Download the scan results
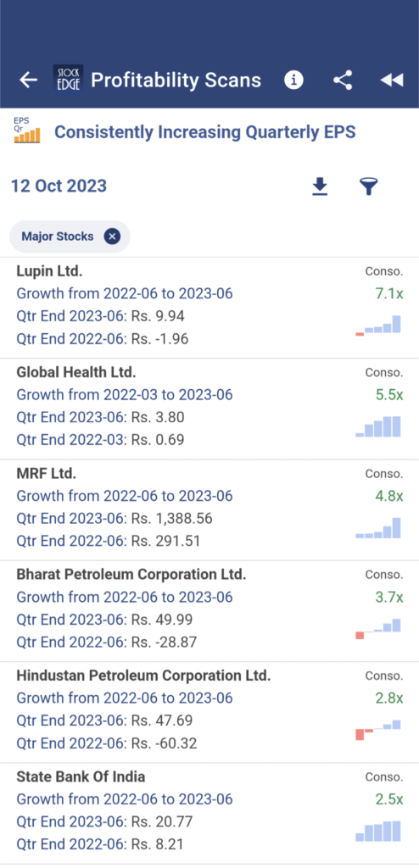 (x=319, y=186)
